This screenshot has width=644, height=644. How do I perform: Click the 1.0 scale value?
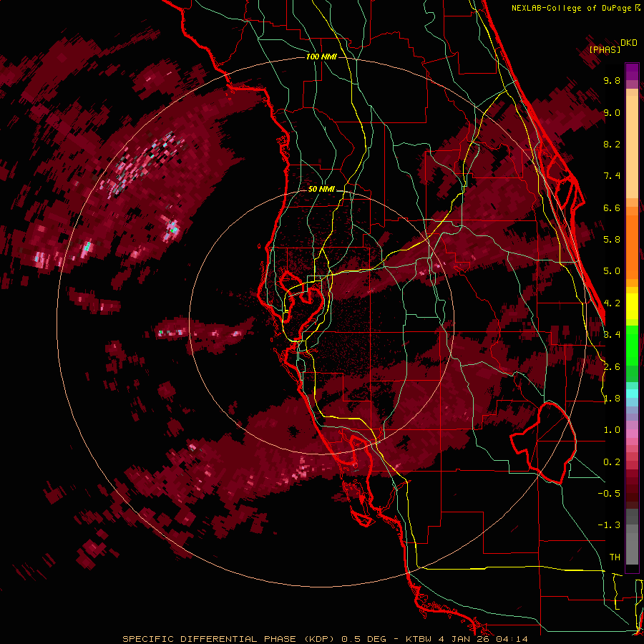point(612,430)
